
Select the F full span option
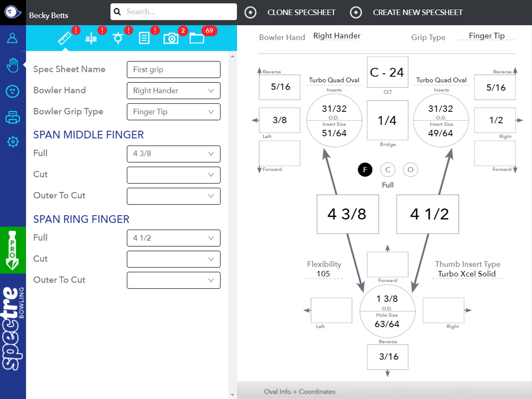tap(365, 170)
